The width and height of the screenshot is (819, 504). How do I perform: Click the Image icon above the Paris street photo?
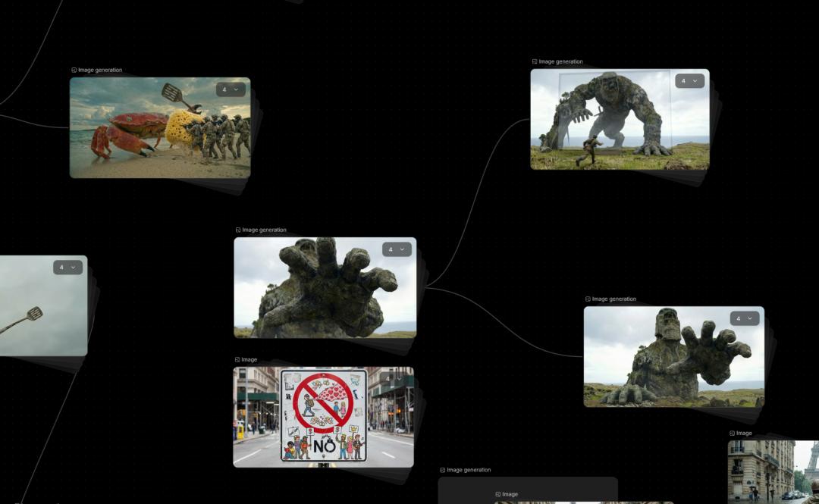click(x=733, y=433)
